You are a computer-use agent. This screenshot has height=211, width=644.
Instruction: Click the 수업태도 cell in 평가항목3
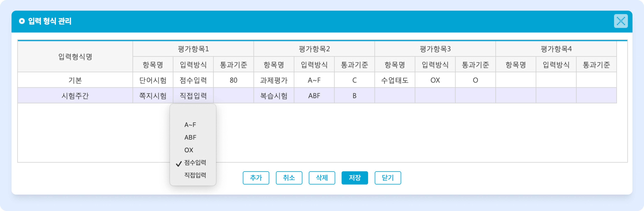[395, 80]
